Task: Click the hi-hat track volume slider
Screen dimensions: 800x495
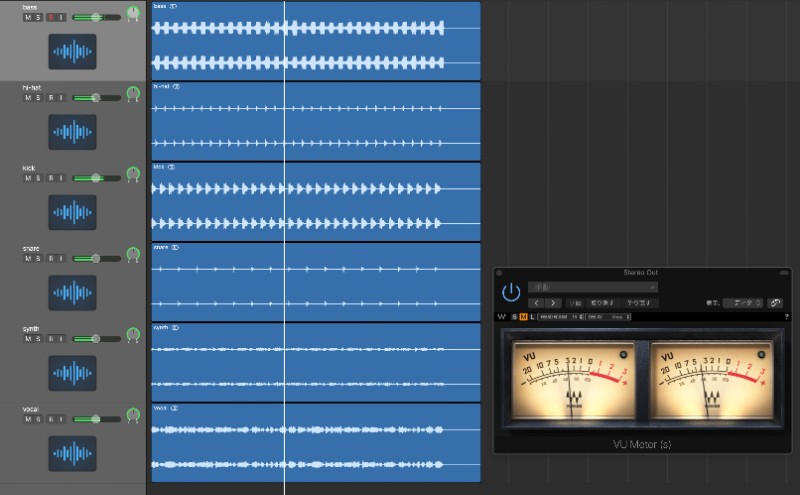Action: [95, 97]
